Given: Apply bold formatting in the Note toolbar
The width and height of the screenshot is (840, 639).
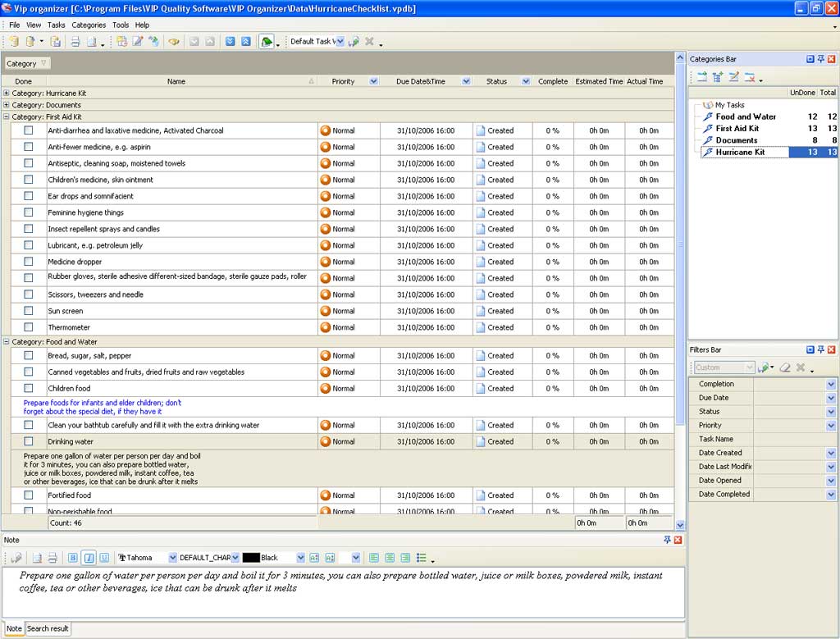Looking at the screenshot, I should point(73,558).
